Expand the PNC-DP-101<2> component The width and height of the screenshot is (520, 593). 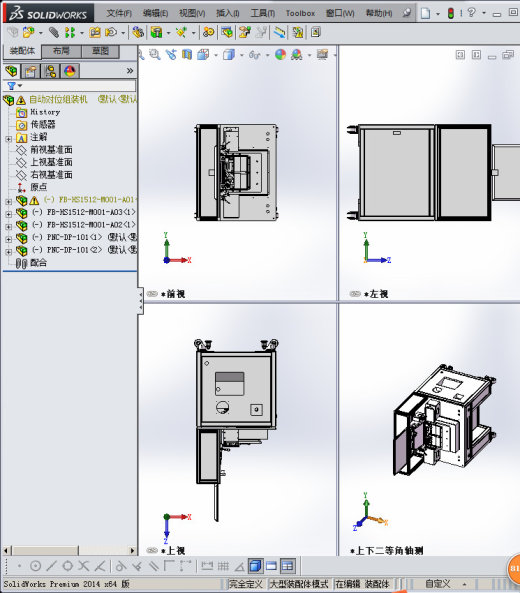[8, 251]
